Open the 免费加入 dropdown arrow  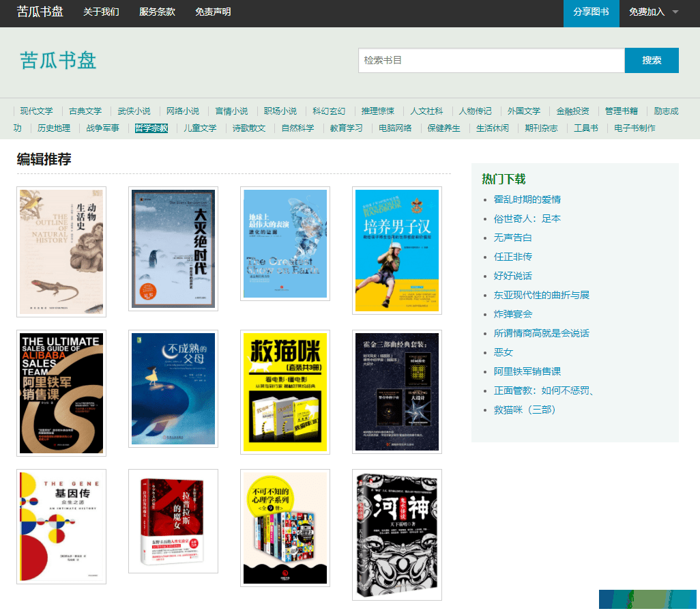[675, 12]
